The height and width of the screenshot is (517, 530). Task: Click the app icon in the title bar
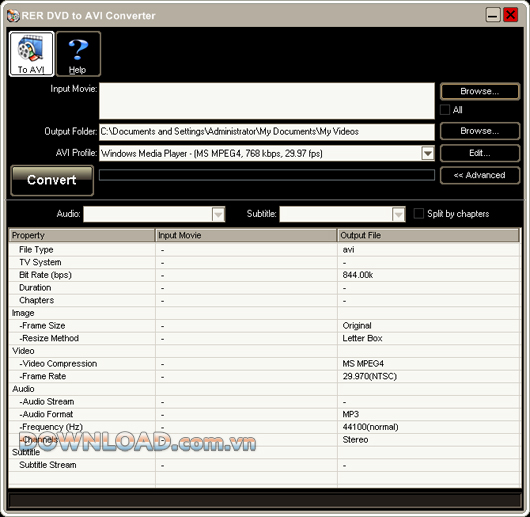click(13, 16)
